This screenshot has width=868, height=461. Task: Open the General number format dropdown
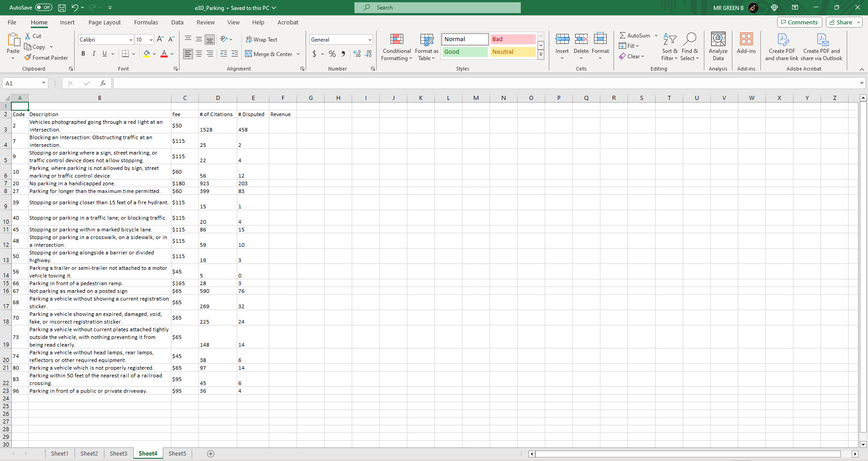(x=370, y=40)
